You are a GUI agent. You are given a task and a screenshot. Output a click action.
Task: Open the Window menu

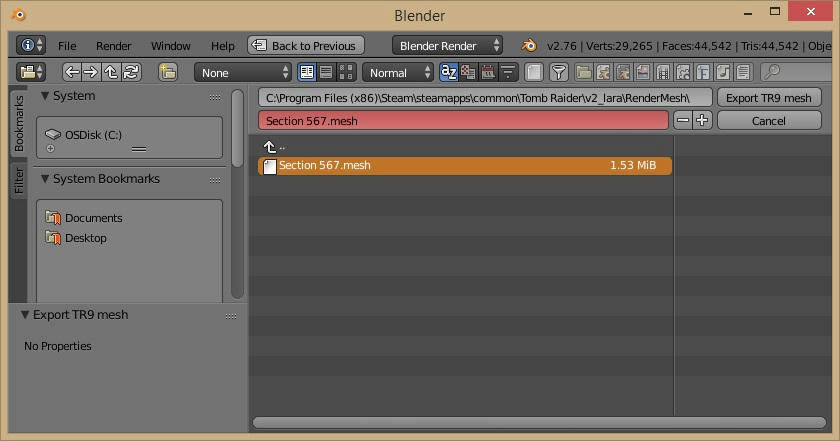170,46
